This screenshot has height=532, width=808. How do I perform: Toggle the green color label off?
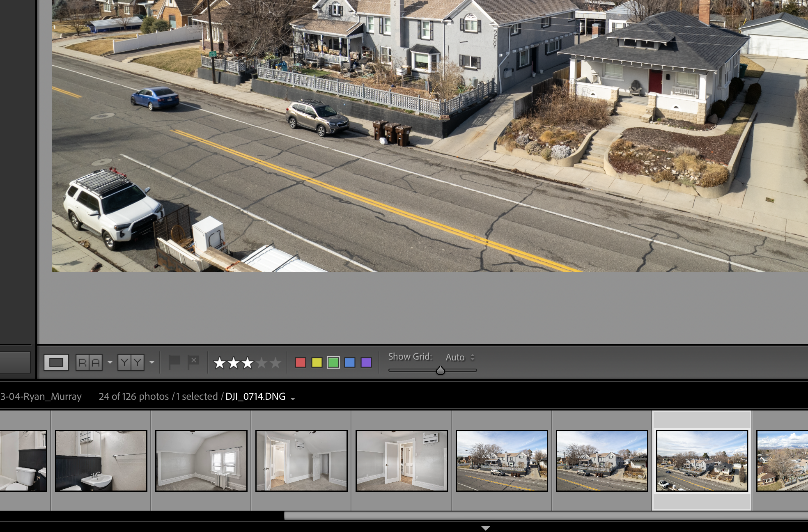point(333,362)
